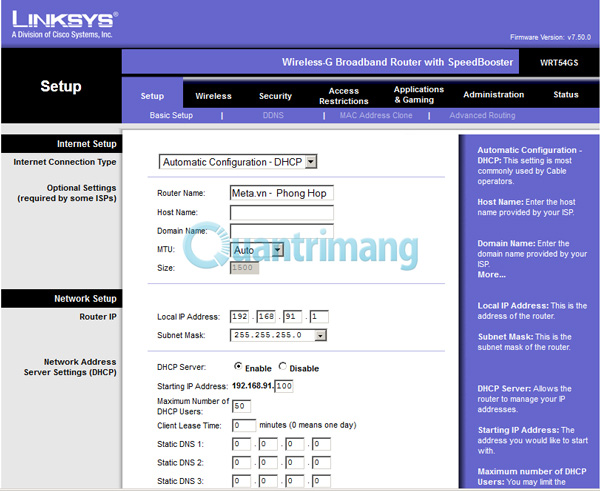Click Local IP second octet 168

(266, 316)
